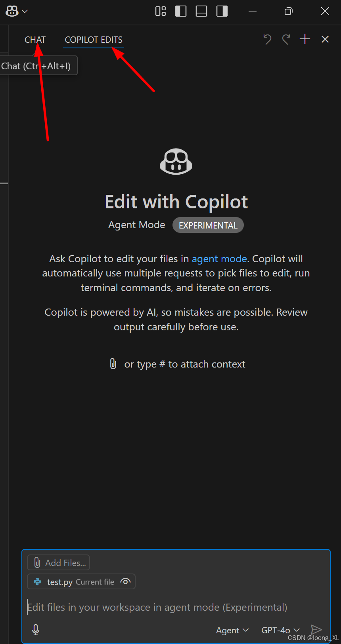Screen dimensions: 341x644
Task: Click the Redo icon
Action: pos(286,39)
